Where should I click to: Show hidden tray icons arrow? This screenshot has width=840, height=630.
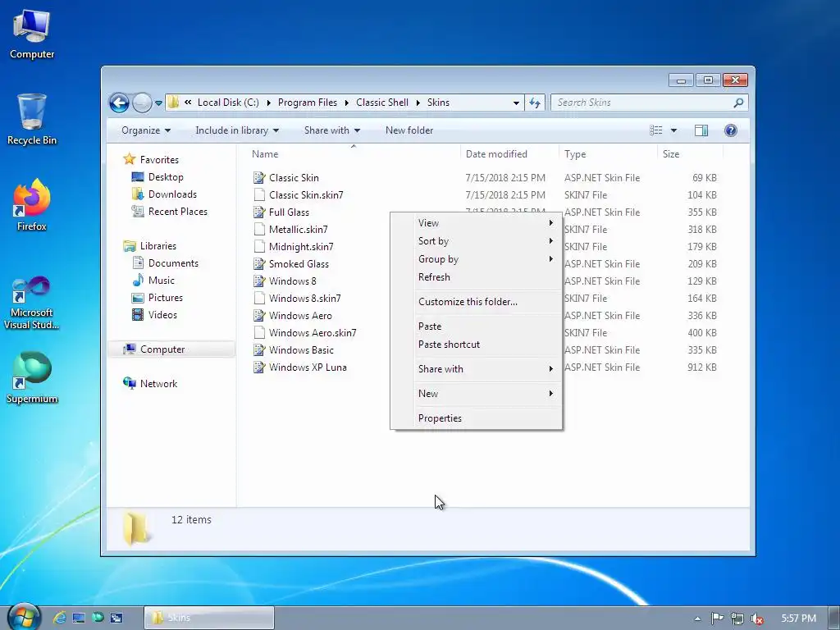coord(697,619)
